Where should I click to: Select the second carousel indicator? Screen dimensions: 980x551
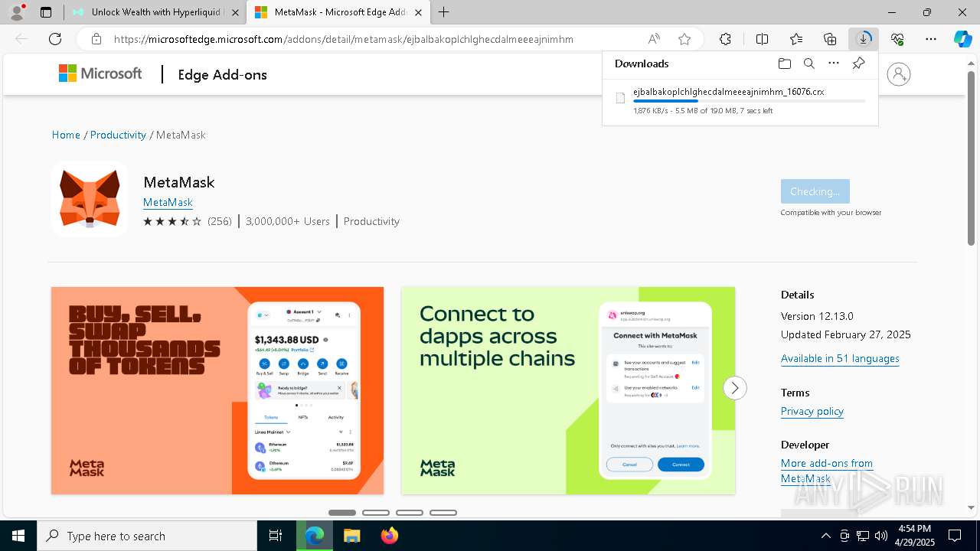pyautogui.click(x=376, y=513)
